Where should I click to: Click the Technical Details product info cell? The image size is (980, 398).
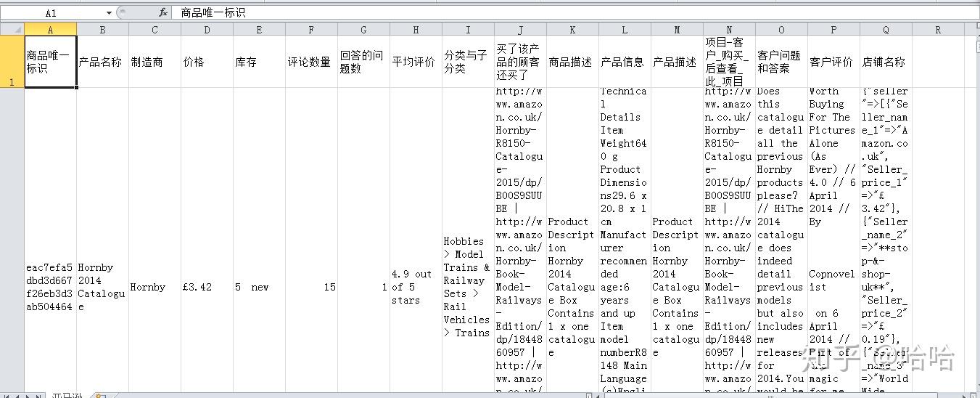click(625, 240)
